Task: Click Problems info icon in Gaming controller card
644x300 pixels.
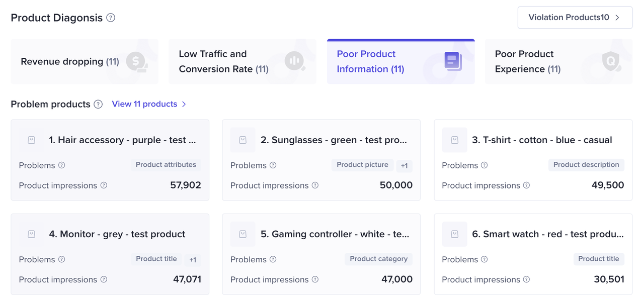Action: 273,259
